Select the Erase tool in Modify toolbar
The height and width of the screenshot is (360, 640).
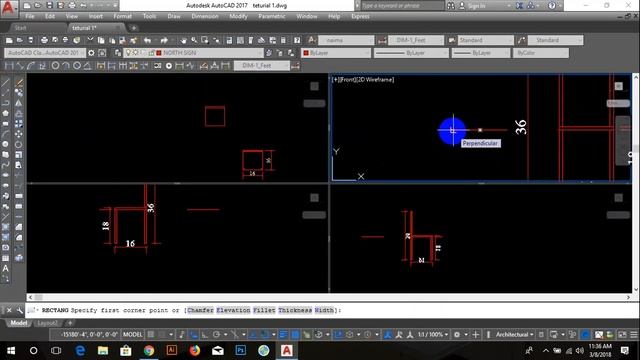pos(19,83)
